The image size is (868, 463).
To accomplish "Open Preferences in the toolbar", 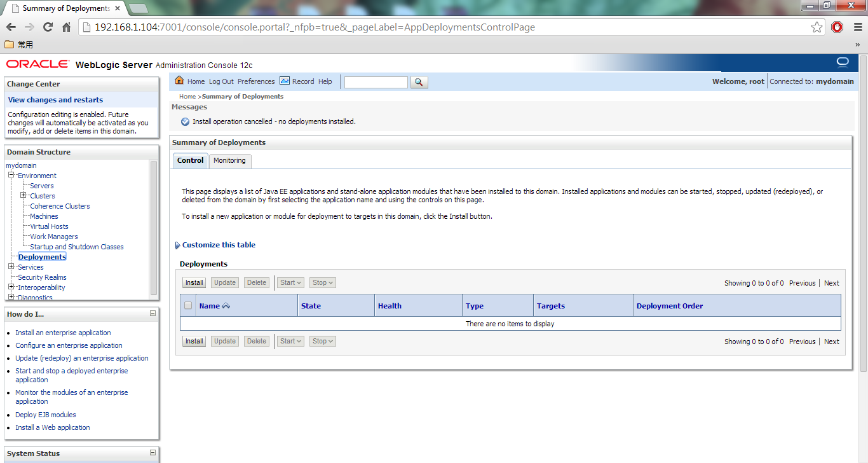I will [x=256, y=81].
